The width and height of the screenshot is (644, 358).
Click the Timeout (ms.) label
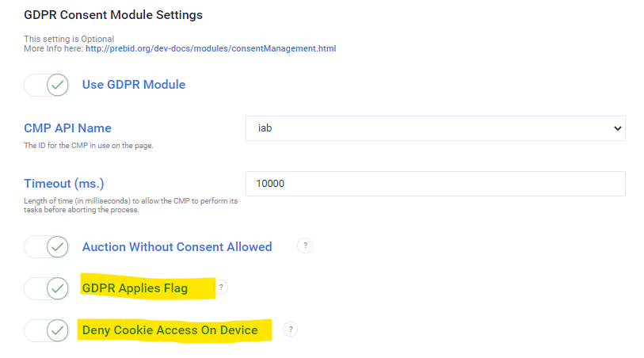64,184
